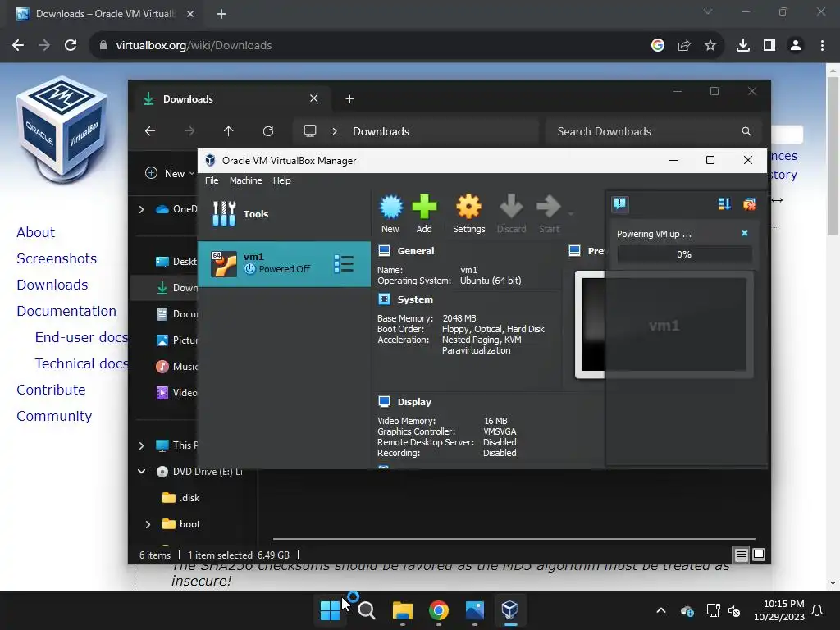The image size is (840, 630).
Task: Refresh the Downloads folder view
Action: click(268, 131)
